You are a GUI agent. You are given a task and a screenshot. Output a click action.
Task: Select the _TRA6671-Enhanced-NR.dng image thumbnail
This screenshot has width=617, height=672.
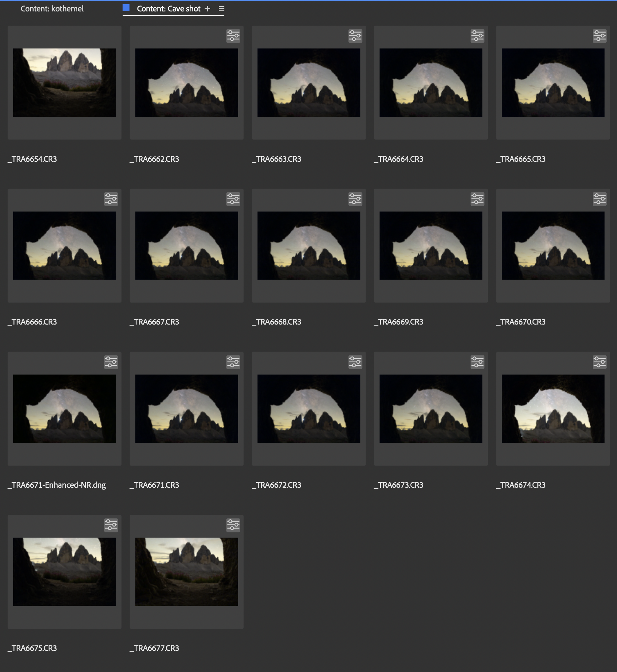[64, 409]
